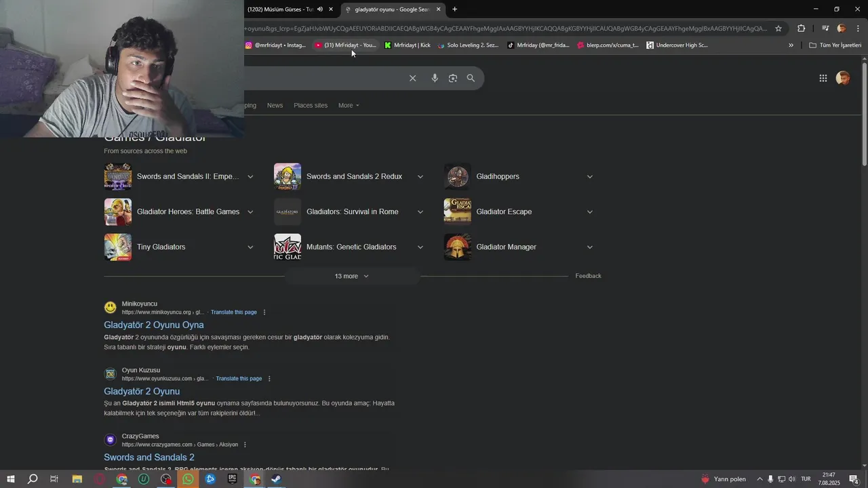Open WhatsApp from the taskbar
This screenshot has height=488, width=868.
[x=188, y=479]
